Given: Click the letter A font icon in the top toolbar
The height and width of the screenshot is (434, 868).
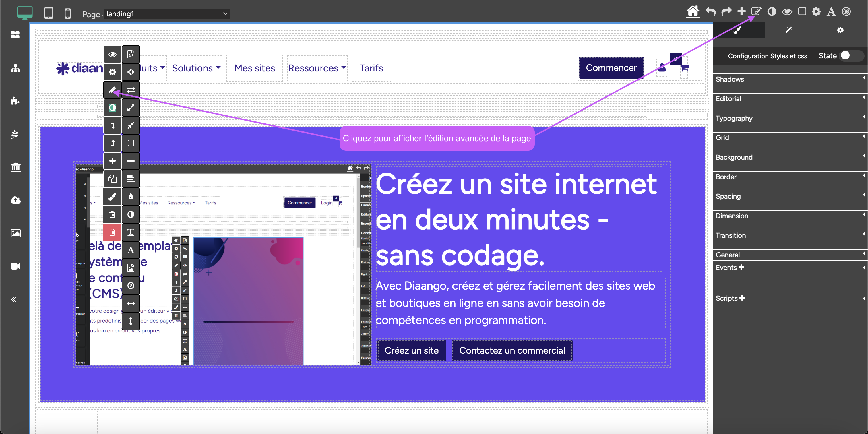Looking at the screenshot, I should tap(831, 12).
